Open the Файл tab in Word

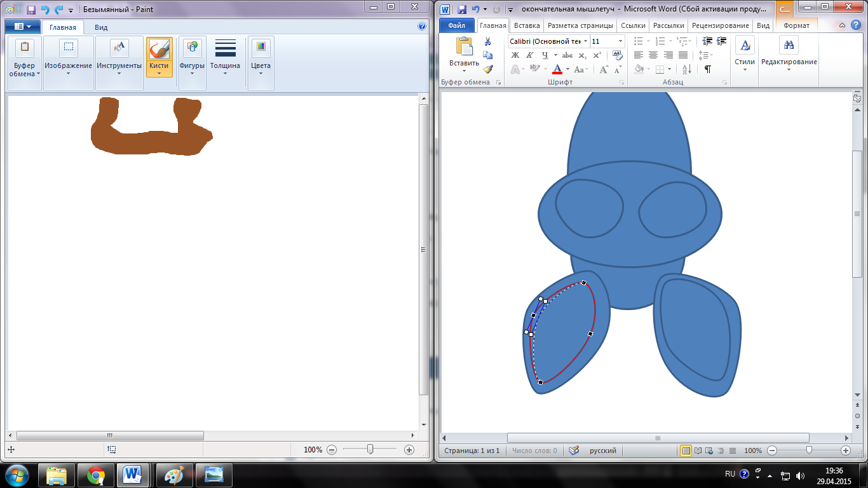point(457,25)
